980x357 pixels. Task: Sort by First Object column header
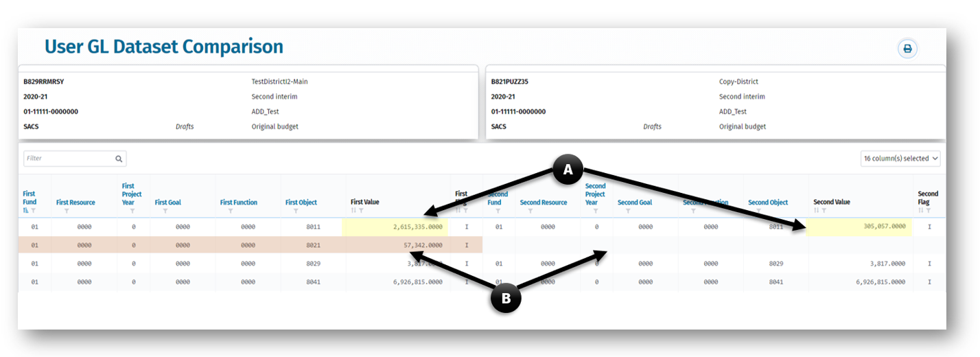[301, 203]
